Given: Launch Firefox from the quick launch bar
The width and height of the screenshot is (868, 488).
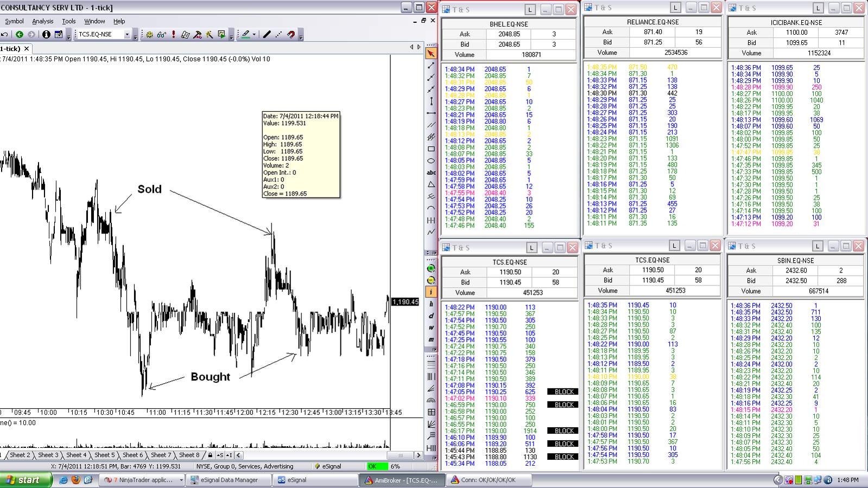Looking at the screenshot, I should (75, 480).
